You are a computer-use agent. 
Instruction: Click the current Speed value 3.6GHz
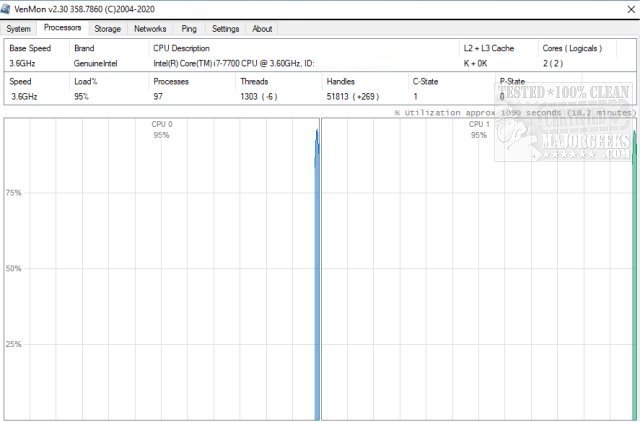click(x=24, y=97)
